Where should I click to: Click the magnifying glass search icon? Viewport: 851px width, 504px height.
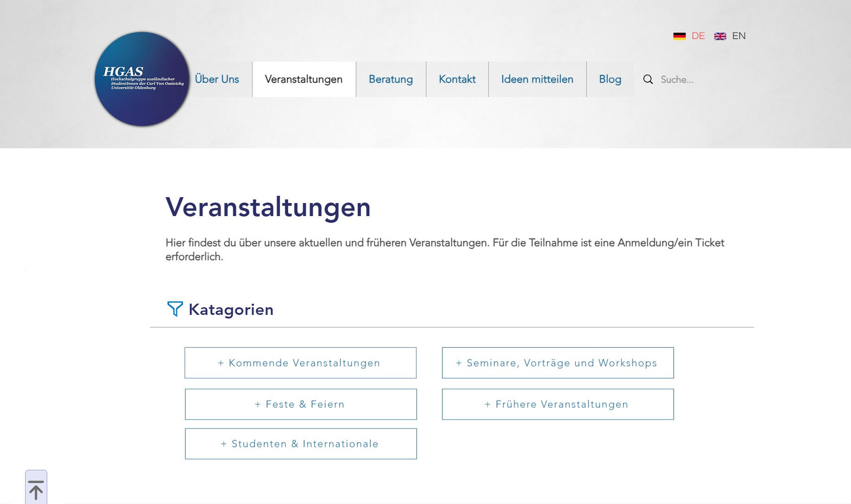[x=647, y=79]
